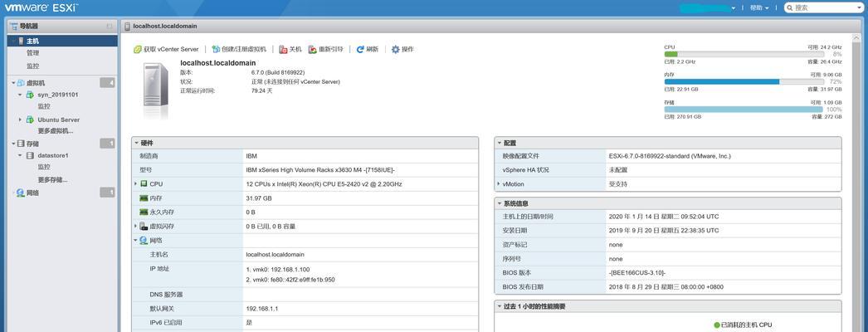Click the 永久内存 persistent memory icon
This screenshot has height=332, width=868.
click(144, 212)
